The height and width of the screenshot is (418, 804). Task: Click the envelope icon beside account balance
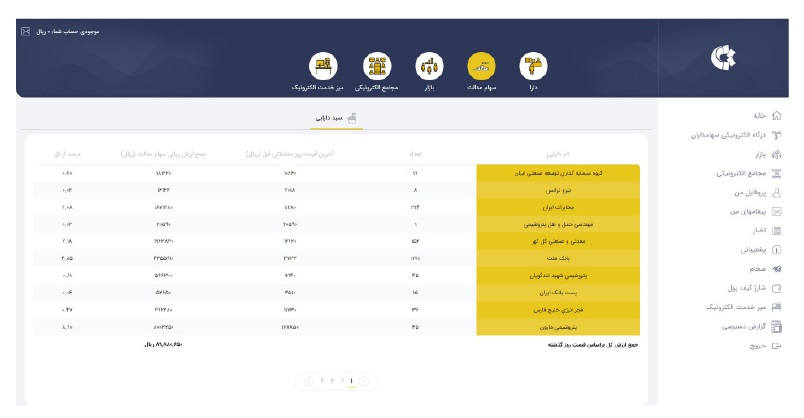[x=26, y=32]
